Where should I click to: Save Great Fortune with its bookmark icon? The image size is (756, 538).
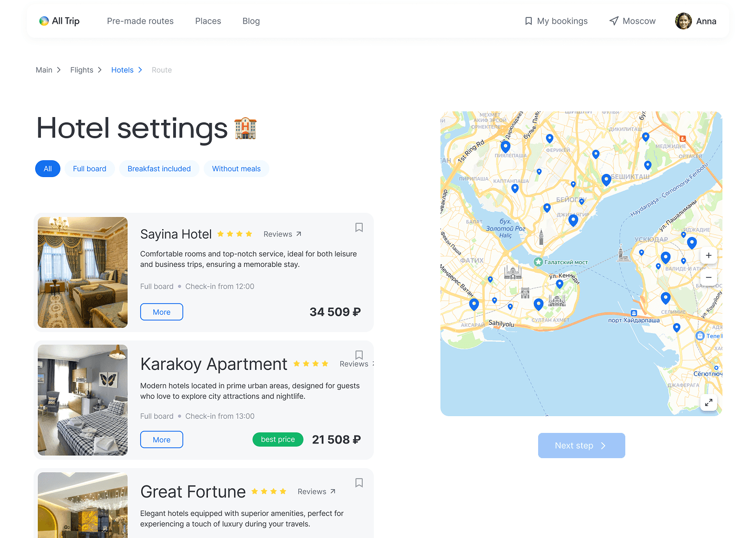pyautogui.click(x=359, y=483)
